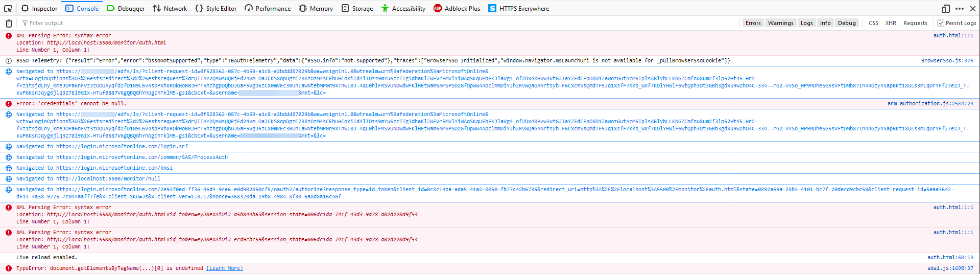Screen dimensions: 980x274
Task: Open the localhost:5500/monitor/auth.html location link
Action: [106, 43]
